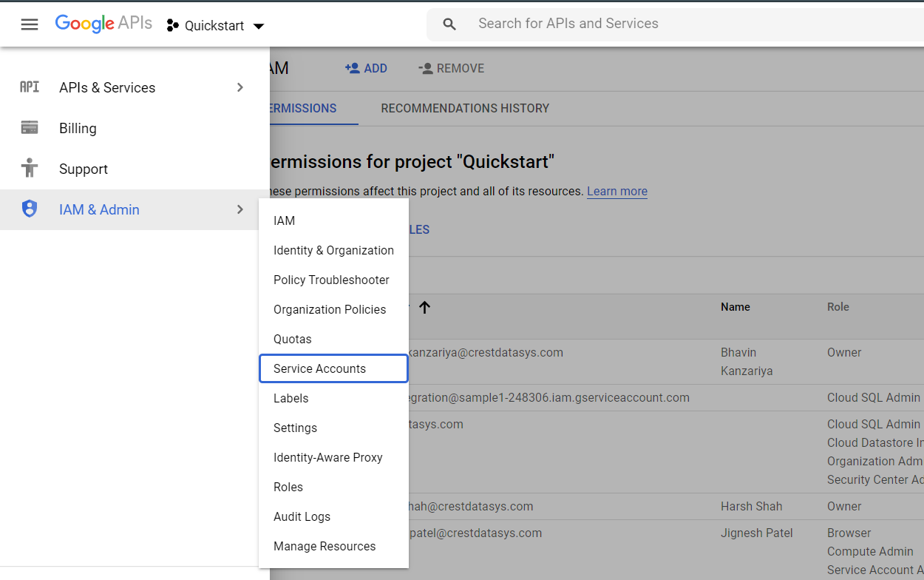Click the REMOVE member button
Viewport: 924px width, 580px height.
point(451,68)
